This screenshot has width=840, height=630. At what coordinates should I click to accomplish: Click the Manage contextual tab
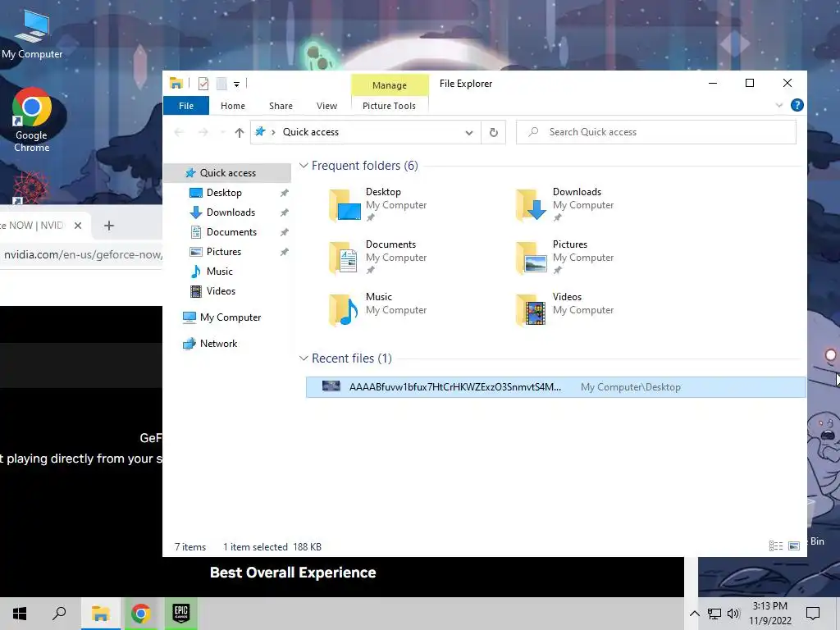coord(390,85)
